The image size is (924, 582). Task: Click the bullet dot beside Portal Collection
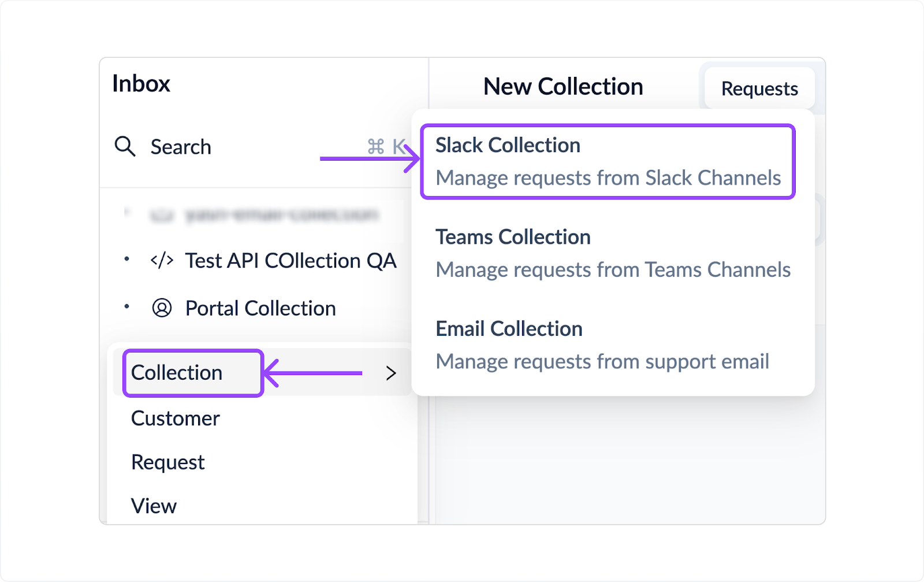tap(126, 308)
